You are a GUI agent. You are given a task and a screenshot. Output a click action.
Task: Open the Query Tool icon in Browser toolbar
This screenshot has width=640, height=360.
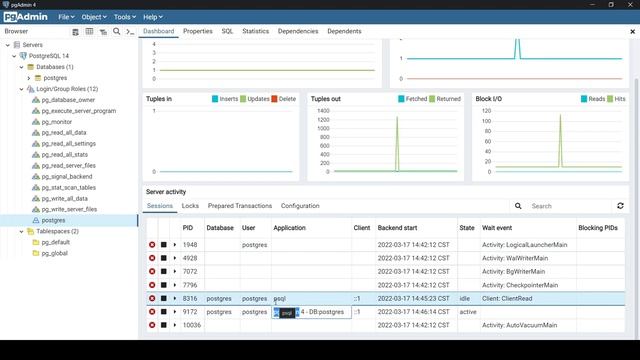76,32
